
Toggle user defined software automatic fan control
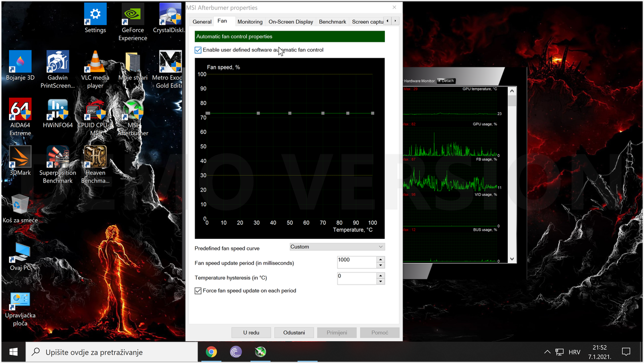coord(198,50)
